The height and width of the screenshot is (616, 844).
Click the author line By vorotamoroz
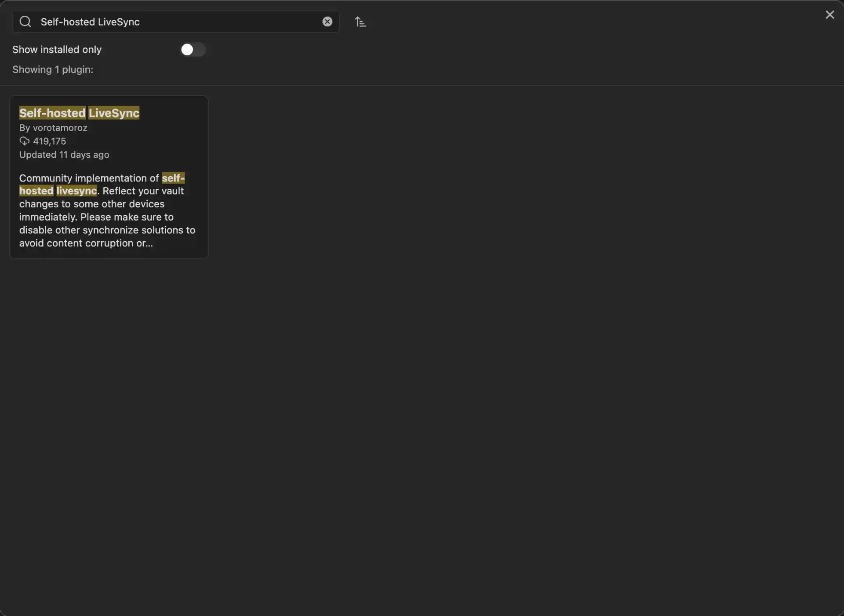[53, 128]
